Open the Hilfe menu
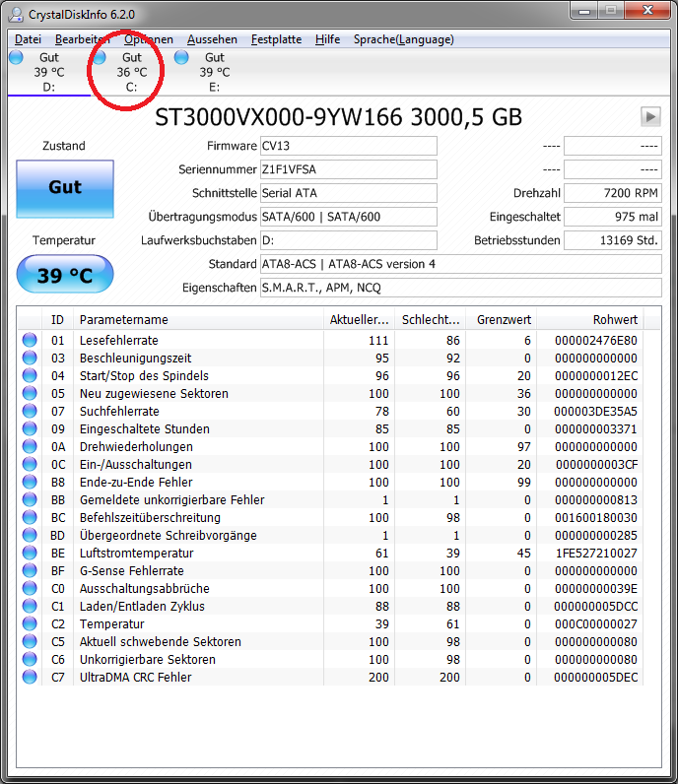The width and height of the screenshot is (678, 784). [x=328, y=39]
